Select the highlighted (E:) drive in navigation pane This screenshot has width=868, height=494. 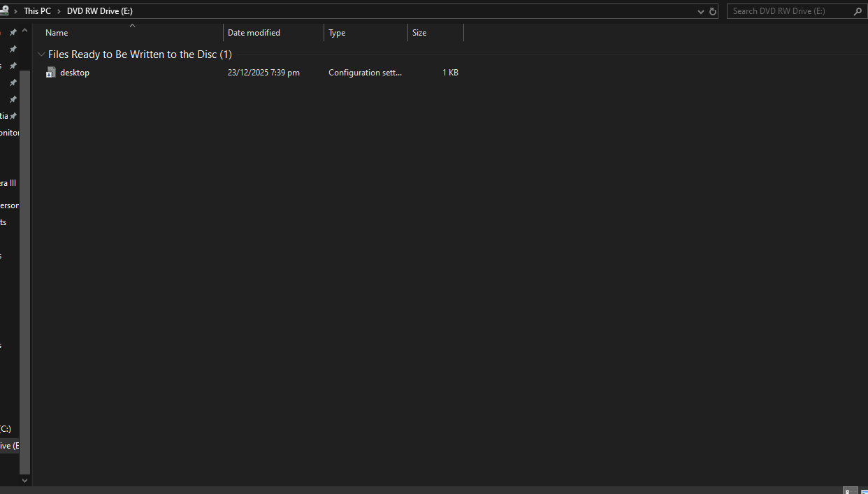pyautogui.click(x=10, y=446)
